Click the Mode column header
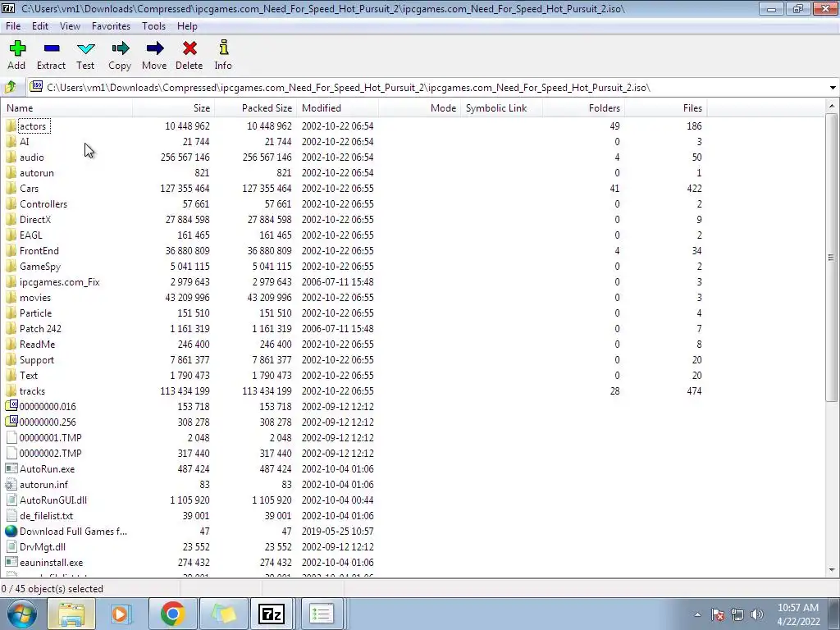Viewport: 840px width, 630px height. click(419, 107)
